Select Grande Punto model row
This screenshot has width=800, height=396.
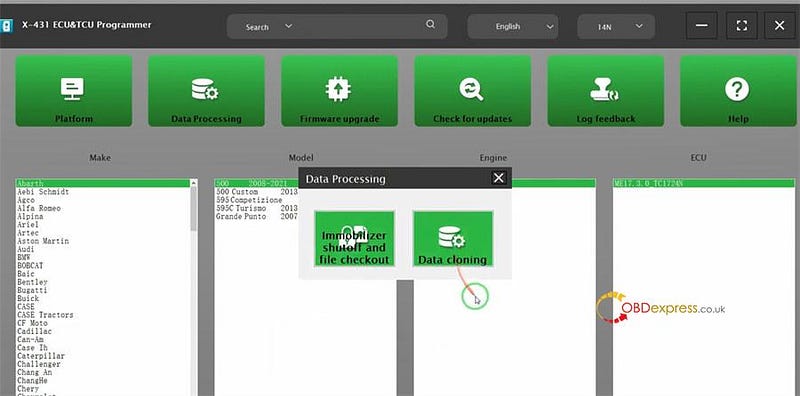pyautogui.click(x=256, y=216)
